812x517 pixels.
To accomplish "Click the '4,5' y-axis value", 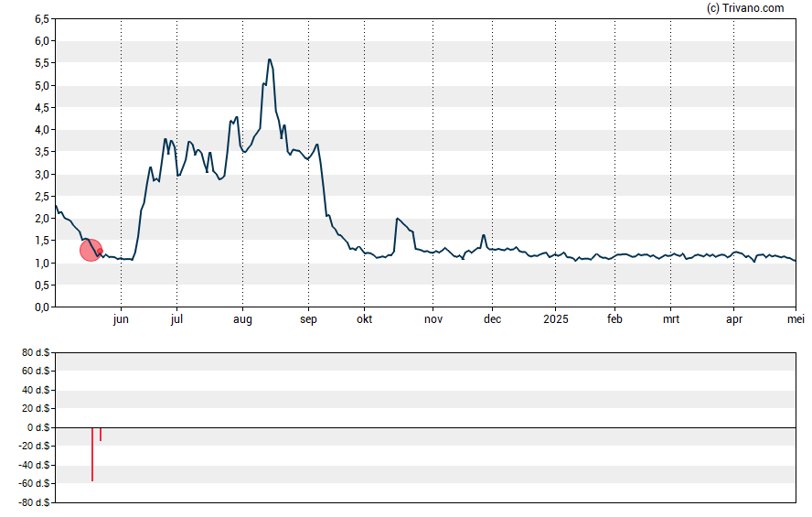I will [x=42, y=108].
